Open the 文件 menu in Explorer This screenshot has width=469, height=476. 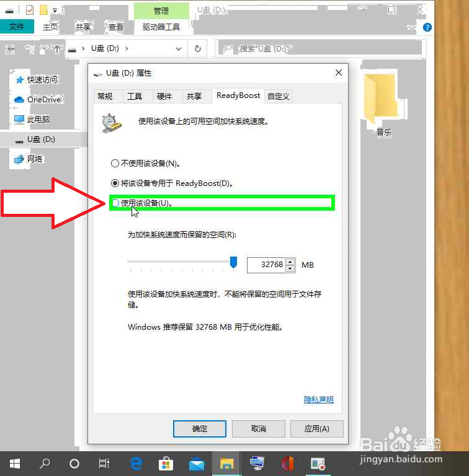(x=17, y=27)
